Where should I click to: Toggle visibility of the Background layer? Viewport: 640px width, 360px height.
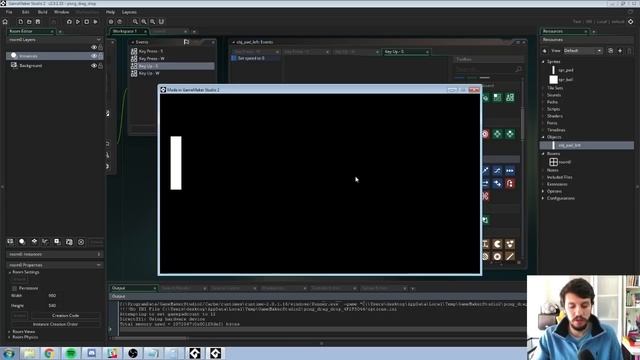(94, 66)
